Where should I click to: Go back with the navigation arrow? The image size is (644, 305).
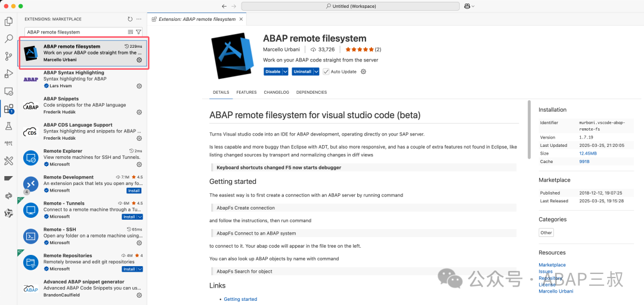pos(224,6)
